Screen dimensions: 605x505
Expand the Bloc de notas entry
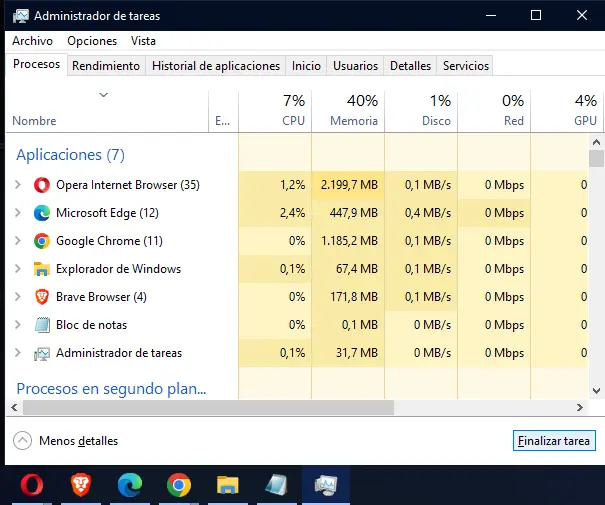coord(18,325)
